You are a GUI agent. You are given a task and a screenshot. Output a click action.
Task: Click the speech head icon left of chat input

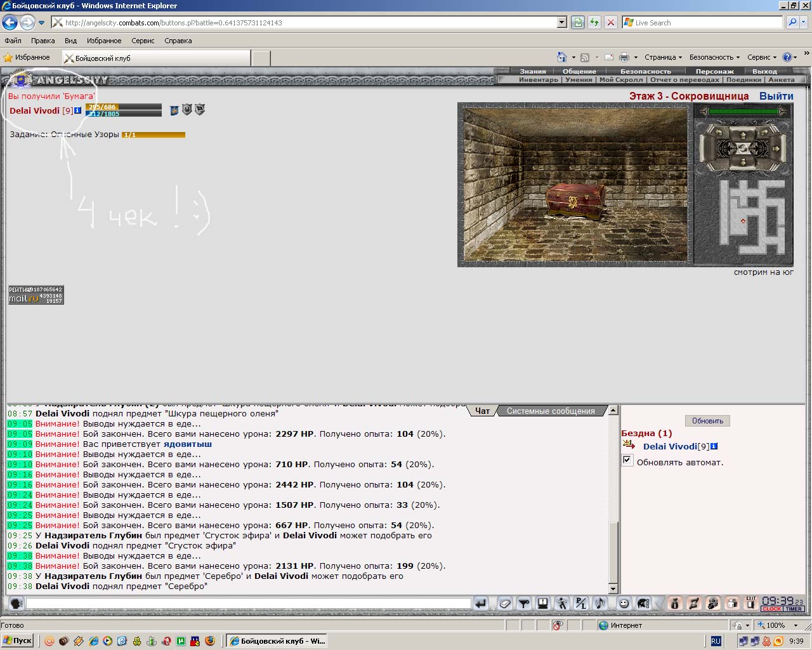(16, 604)
